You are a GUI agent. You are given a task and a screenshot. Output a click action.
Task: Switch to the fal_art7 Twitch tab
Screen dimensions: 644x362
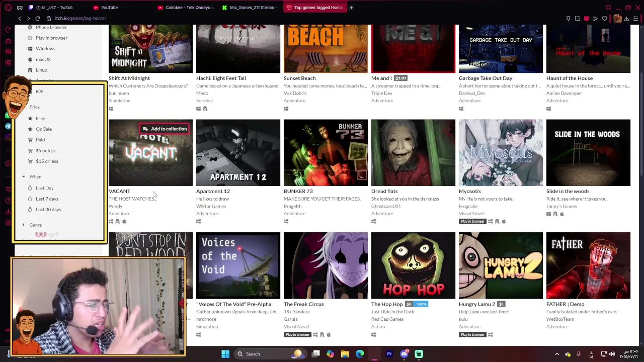click(x=54, y=8)
